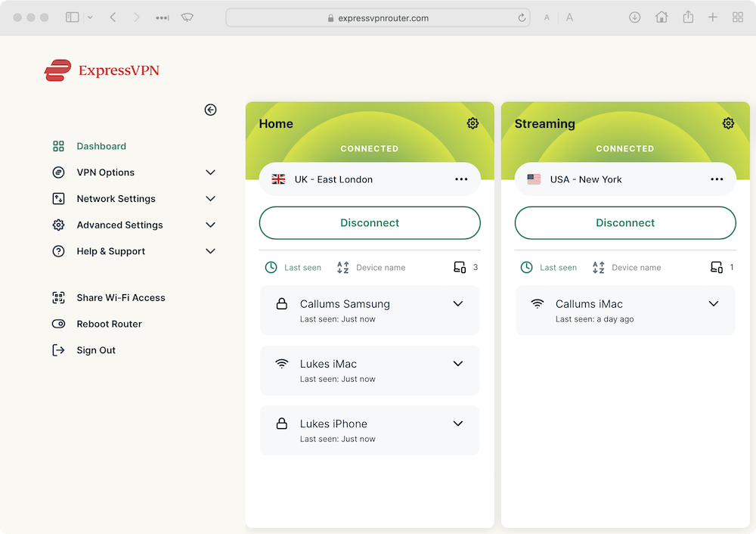Sort Home devices by Device name

(371, 268)
